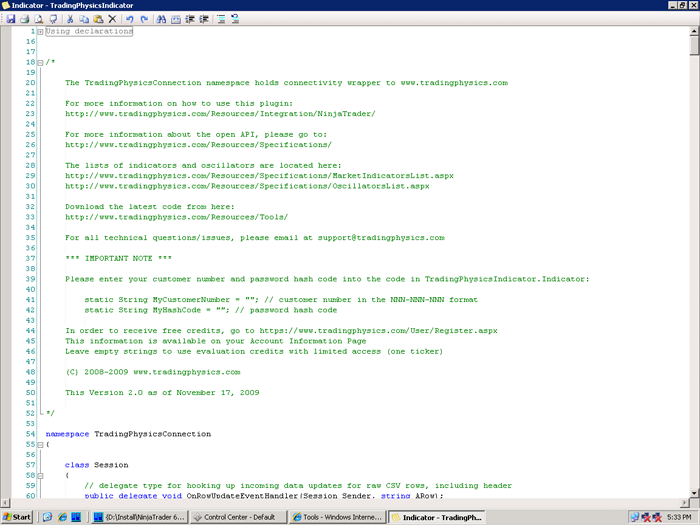
Task: Open the Windows Start menu
Action: click(18, 517)
